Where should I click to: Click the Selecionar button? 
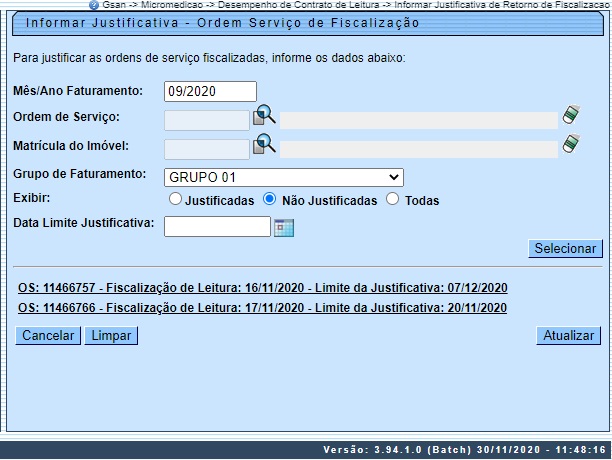pos(565,249)
